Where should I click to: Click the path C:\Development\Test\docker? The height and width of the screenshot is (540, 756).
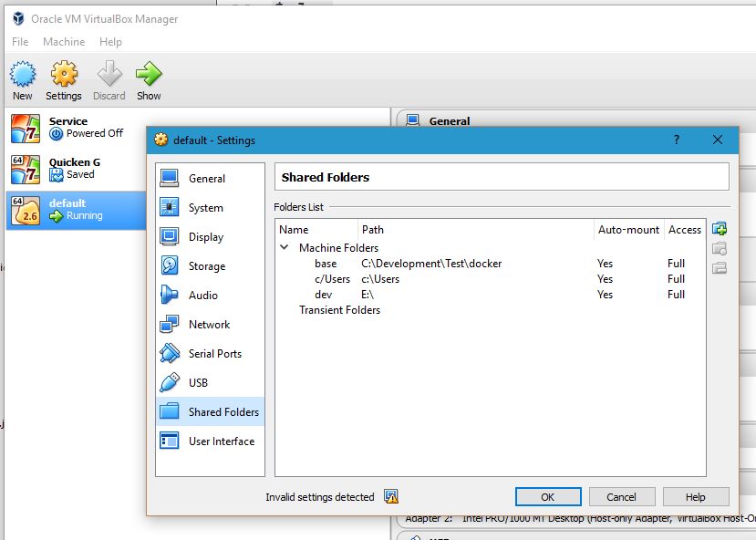(431, 264)
